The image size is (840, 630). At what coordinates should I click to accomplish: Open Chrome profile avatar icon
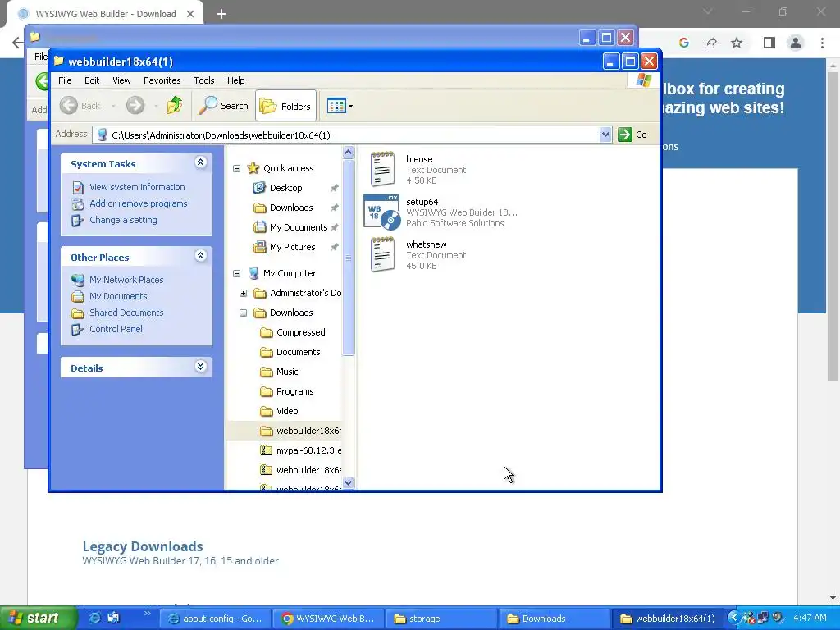pyautogui.click(x=796, y=43)
